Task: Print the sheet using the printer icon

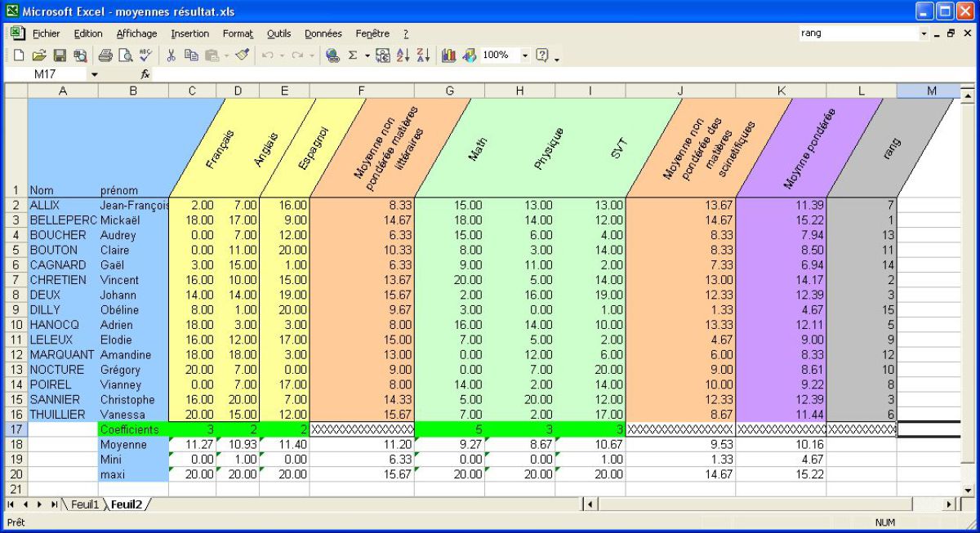Action: coord(106,56)
